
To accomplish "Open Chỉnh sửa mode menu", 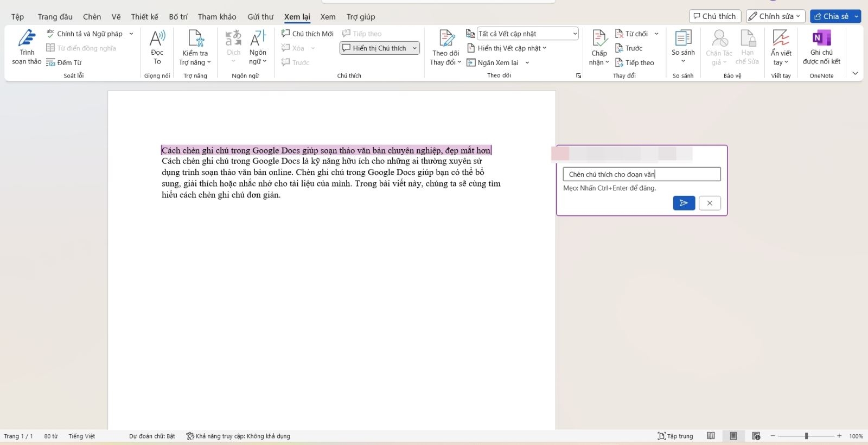I will (x=775, y=16).
